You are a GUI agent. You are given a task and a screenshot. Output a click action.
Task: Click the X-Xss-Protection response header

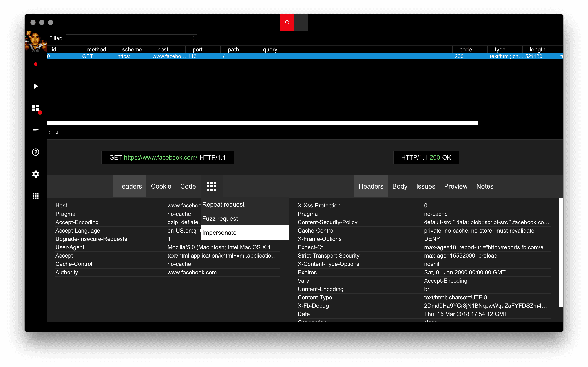tap(319, 206)
